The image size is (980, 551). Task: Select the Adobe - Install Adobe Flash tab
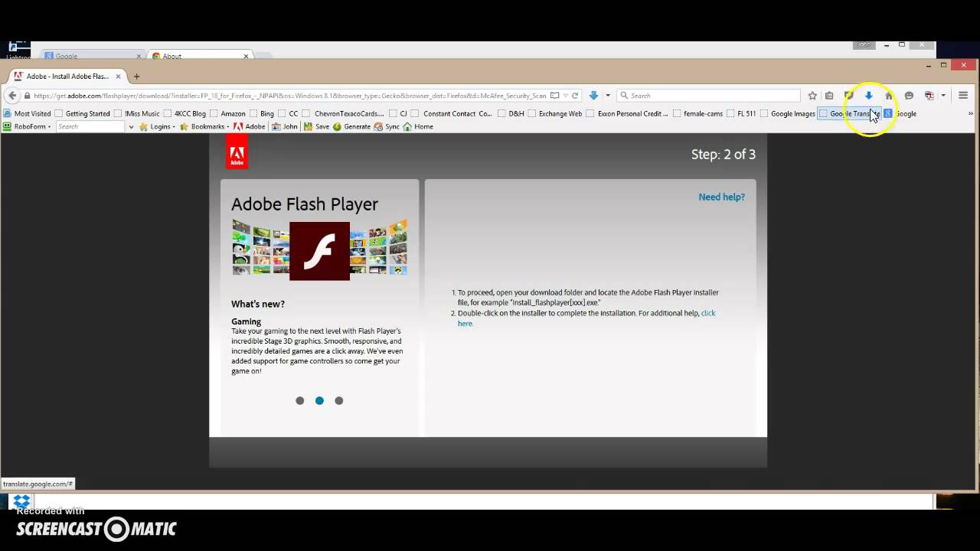(67, 76)
